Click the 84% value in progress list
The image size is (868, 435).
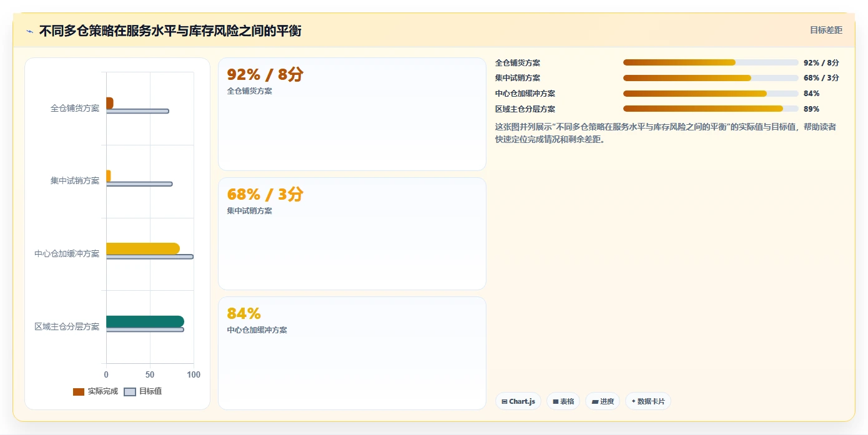(x=811, y=94)
